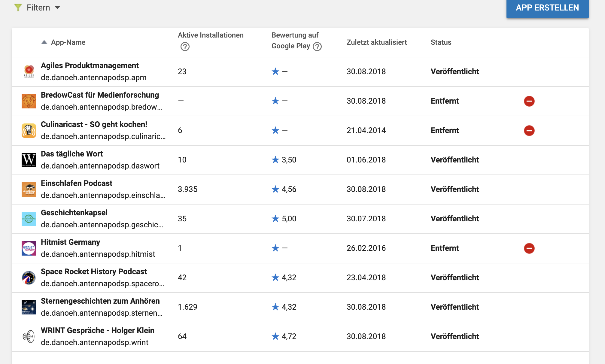Open help icon for Aktive Installationen

tap(185, 47)
